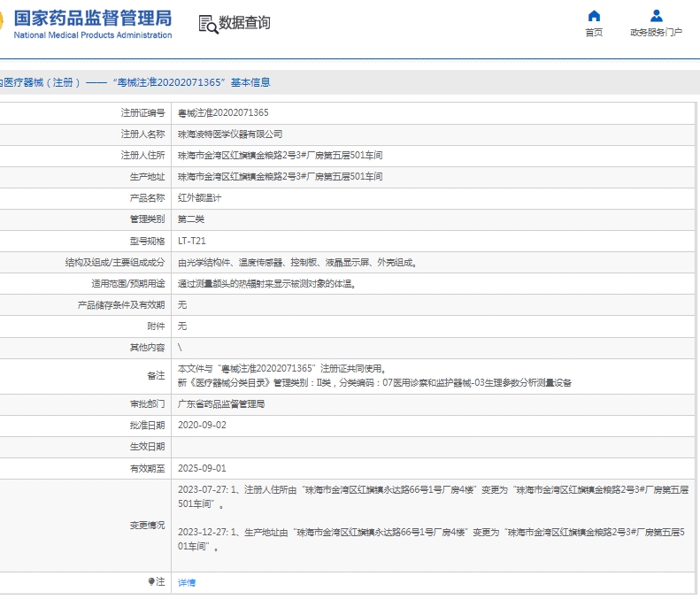The image size is (700, 599).
Task: Click the 其他内容 row label
Action: tap(147, 348)
